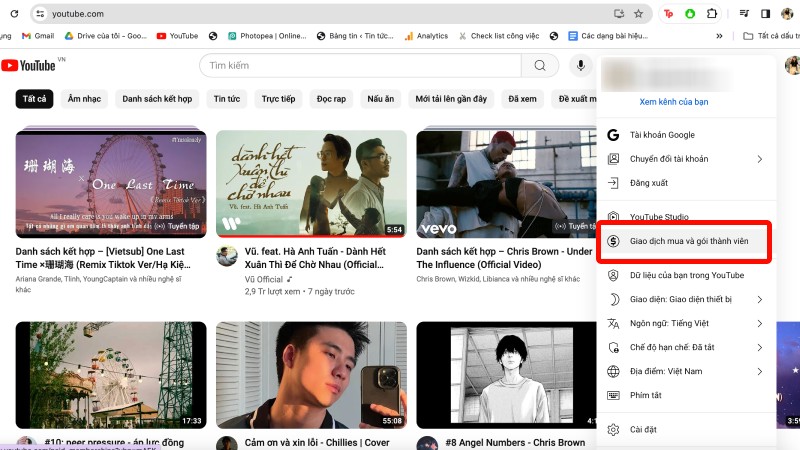Click the dollar icon for purchases and memberships
800x450 pixels.
613,241
